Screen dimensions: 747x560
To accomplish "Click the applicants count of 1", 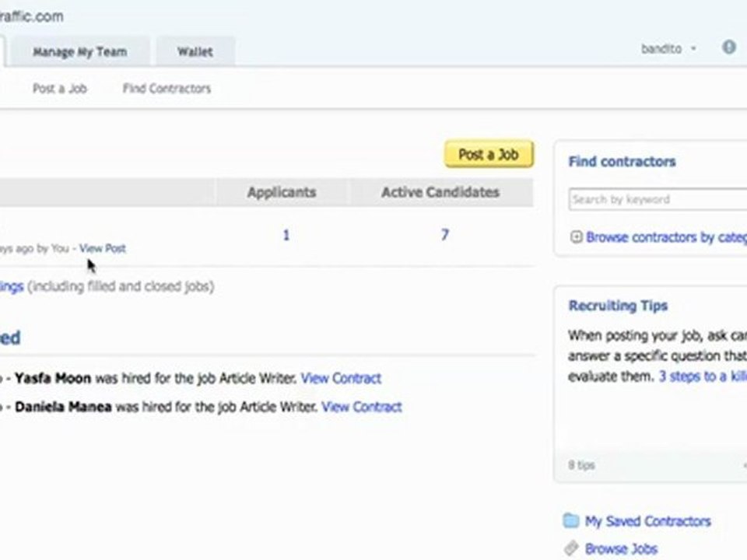I will point(286,235).
